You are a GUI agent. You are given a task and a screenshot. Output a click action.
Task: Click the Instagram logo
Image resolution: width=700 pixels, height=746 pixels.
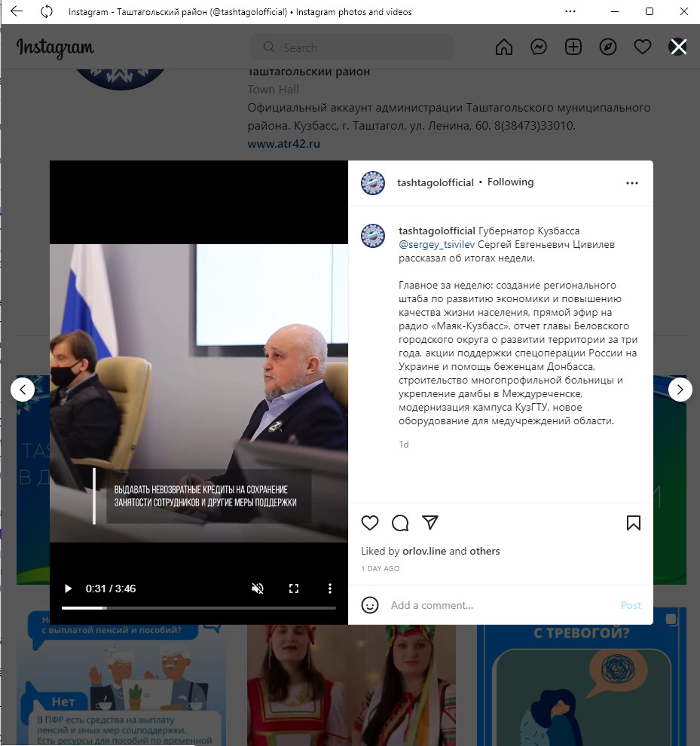click(55, 47)
